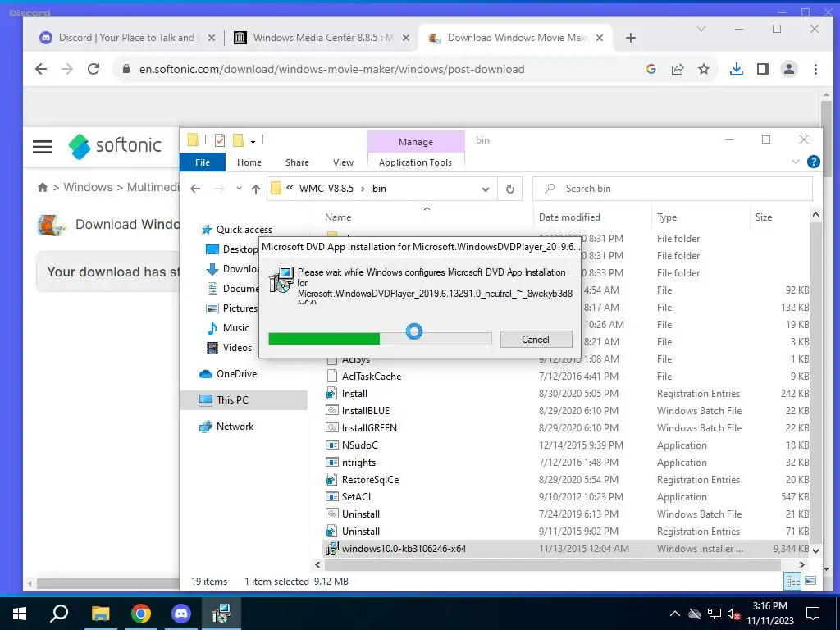This screenshot has width=840, height=630.
Task: Open Discord from the taskbar
Action: [181, 614]
